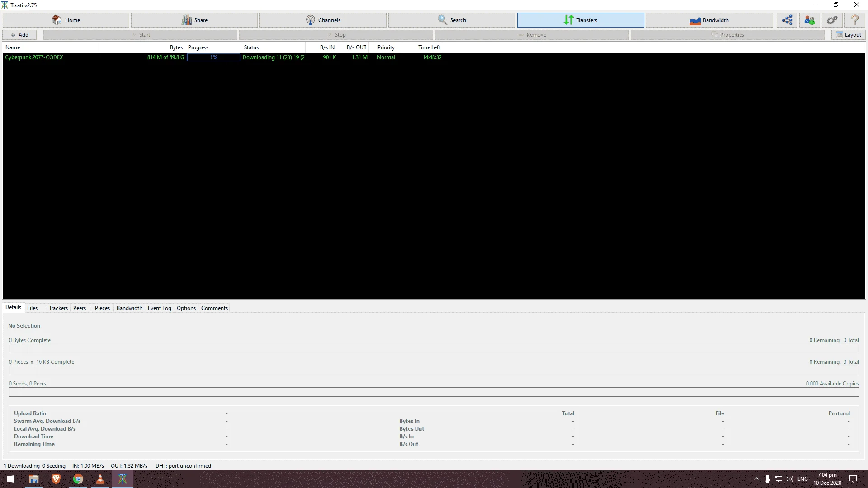
Task: Open the Home section
Action: 66,20
